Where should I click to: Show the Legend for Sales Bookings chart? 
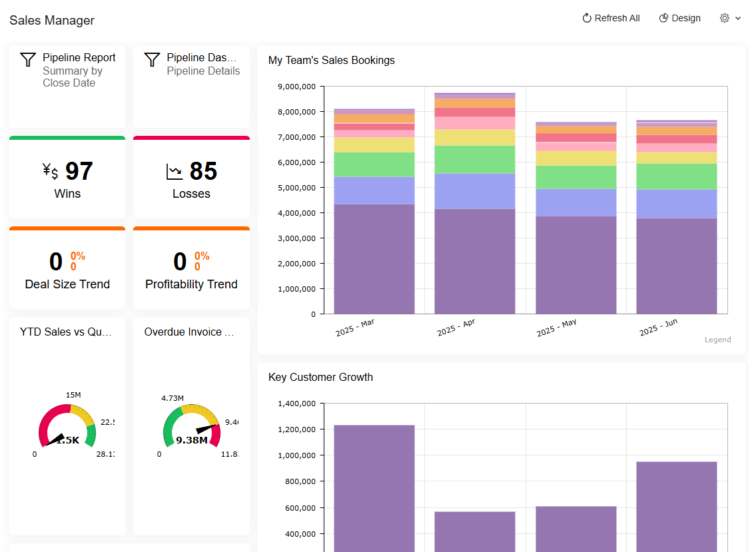coord(717,340)
